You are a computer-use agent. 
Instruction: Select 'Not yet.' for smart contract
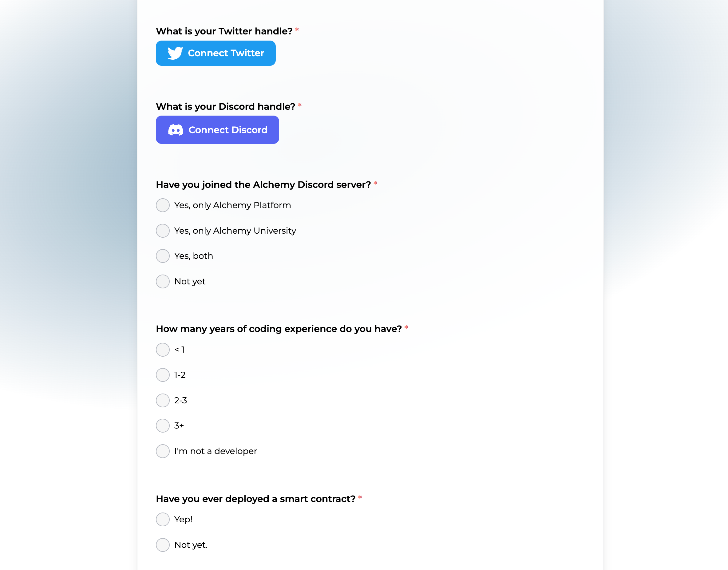[163, 545]
